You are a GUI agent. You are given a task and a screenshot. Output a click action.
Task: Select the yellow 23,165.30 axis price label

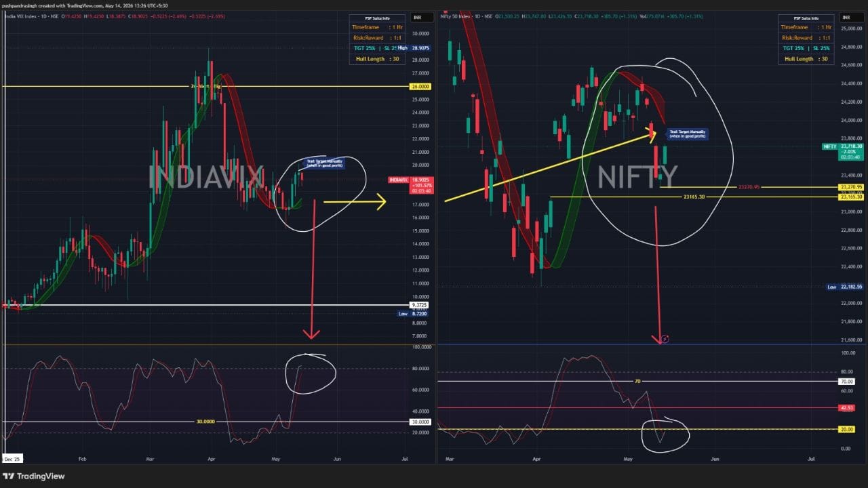tap(851, 197)
